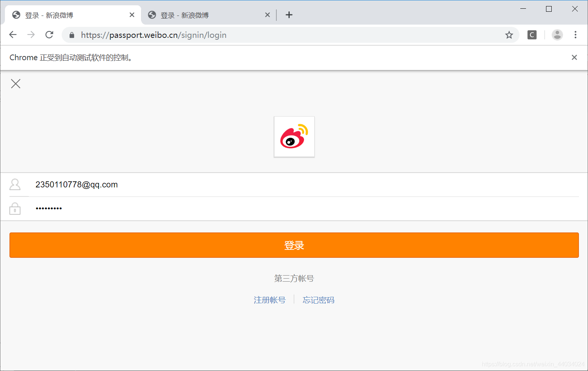Click the bookmark star icon
This screenshot has width=588, height=371.
pos(509,34)
